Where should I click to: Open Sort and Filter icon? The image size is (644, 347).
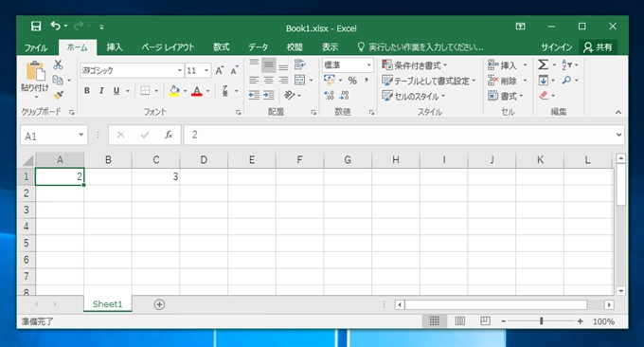[566, 64]
